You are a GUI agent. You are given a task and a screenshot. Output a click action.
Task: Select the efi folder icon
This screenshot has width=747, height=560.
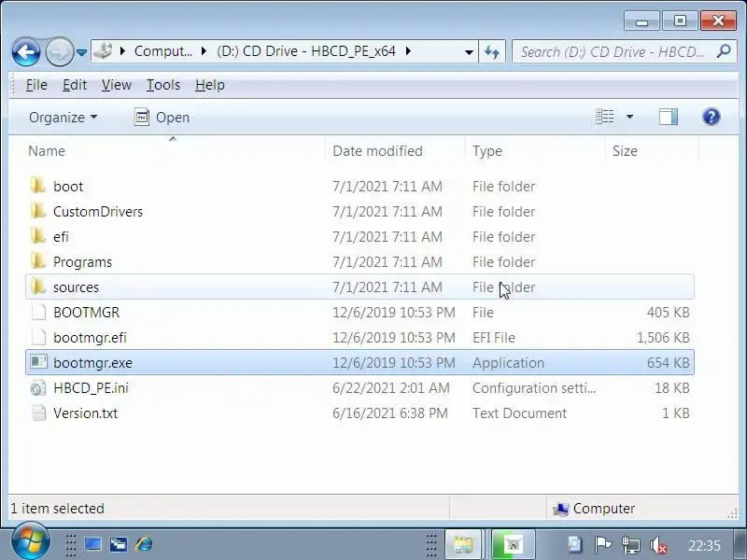coord(37,236)
